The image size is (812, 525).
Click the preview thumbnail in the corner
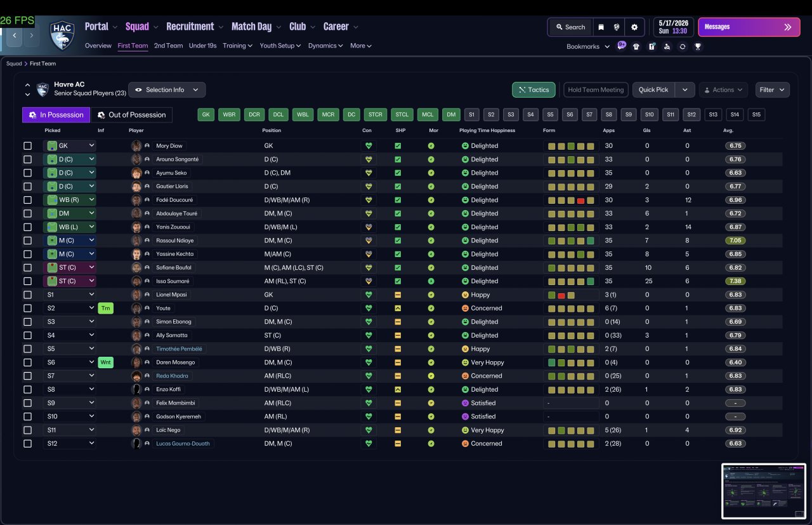pos(764,491)
